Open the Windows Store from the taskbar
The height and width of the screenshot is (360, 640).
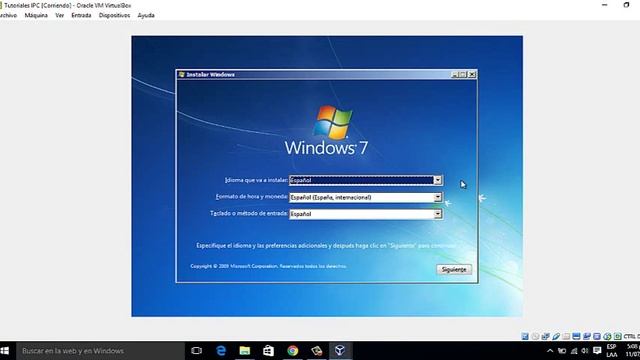coord(268,351)
